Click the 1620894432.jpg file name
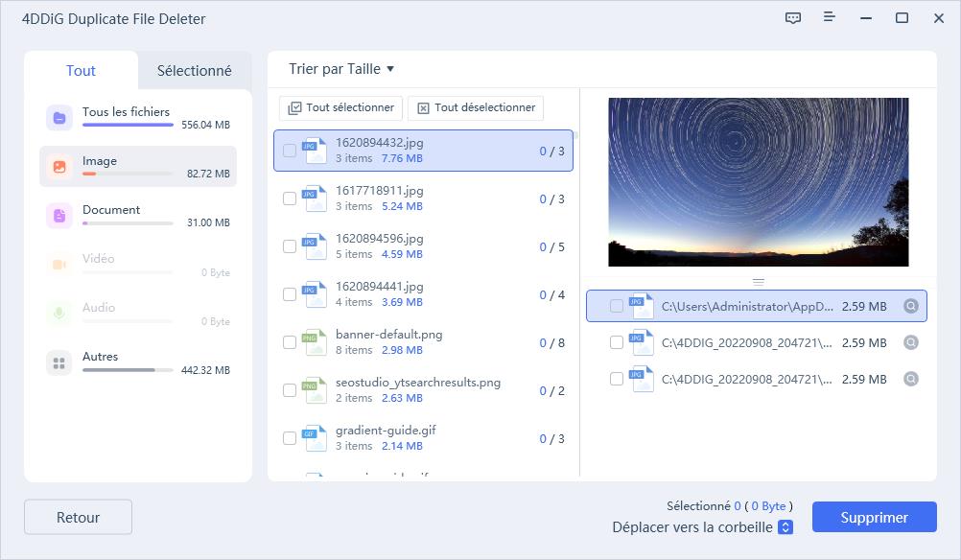 pyautogui.click(x=380, y=143)
